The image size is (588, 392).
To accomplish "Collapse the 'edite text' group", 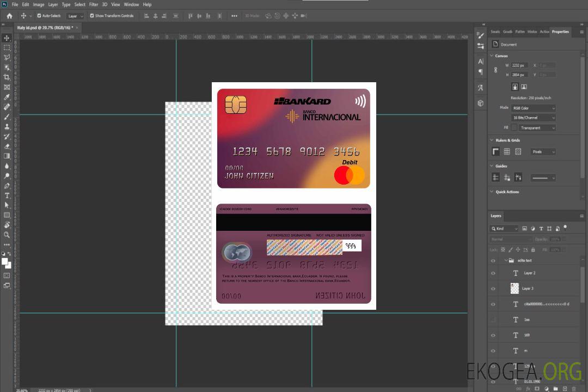I will 505,260.
